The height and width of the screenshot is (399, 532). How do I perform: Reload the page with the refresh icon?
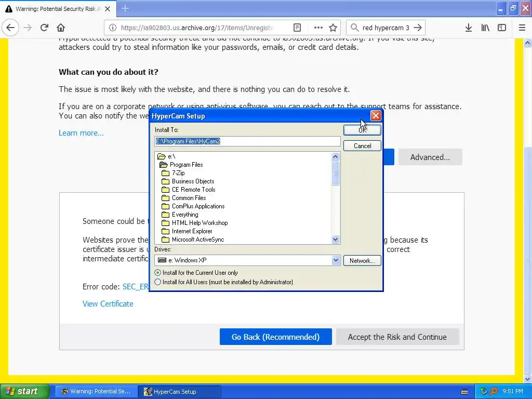(44, 28)
